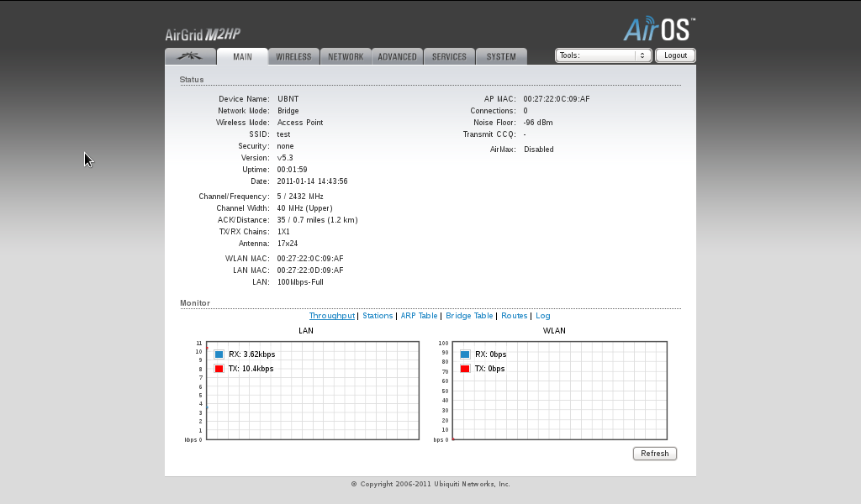
Task: Click the WLAN throughput graph
Action: coord(559,391)
